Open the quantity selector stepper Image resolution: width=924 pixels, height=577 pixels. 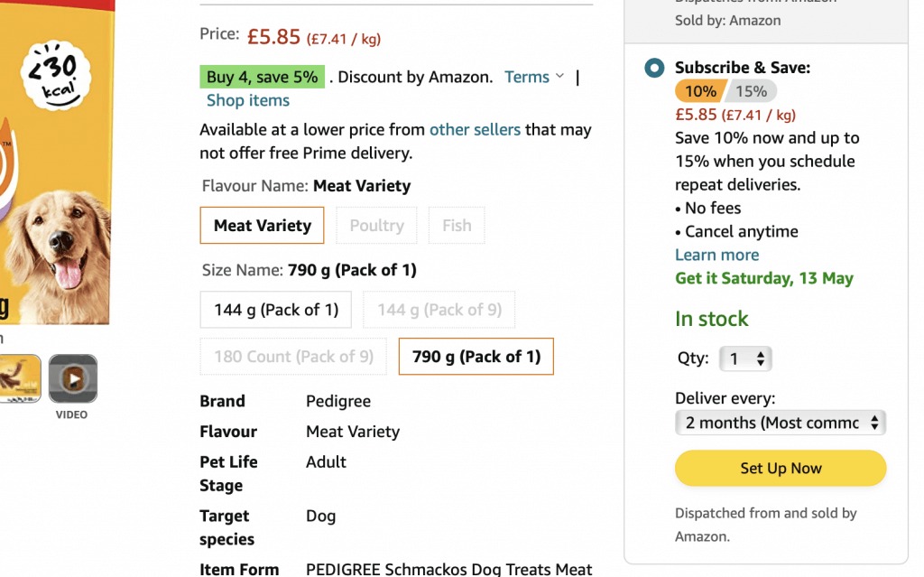746,358
